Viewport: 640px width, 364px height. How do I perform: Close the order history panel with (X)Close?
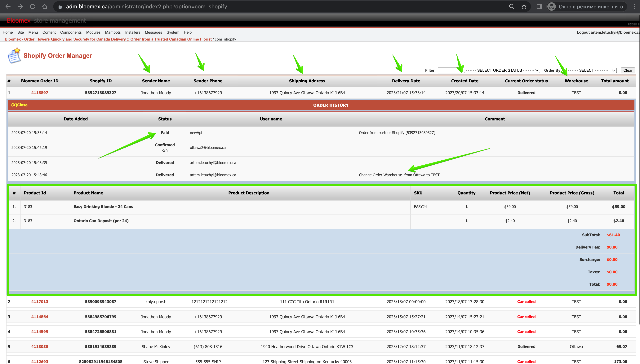coord(19,105)
